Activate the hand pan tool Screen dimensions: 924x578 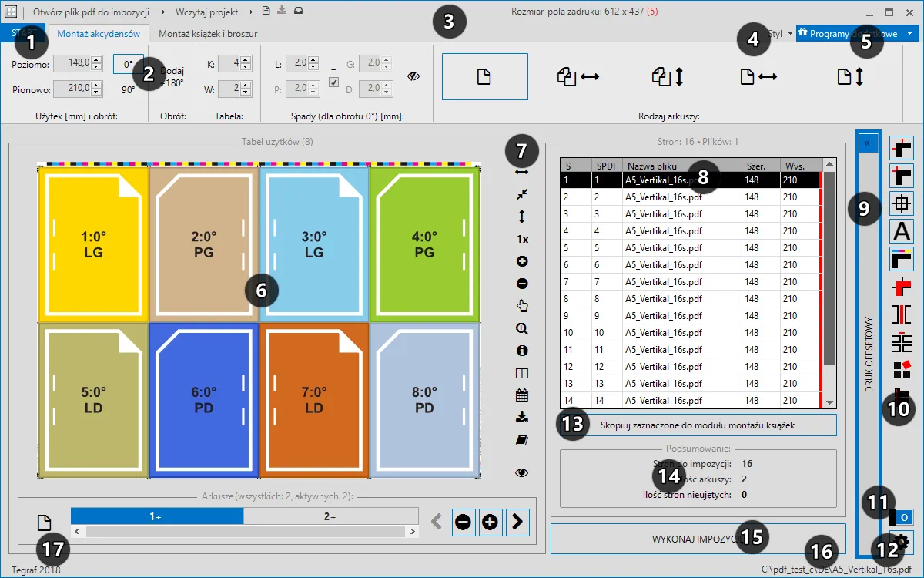[x=522, y=306]
